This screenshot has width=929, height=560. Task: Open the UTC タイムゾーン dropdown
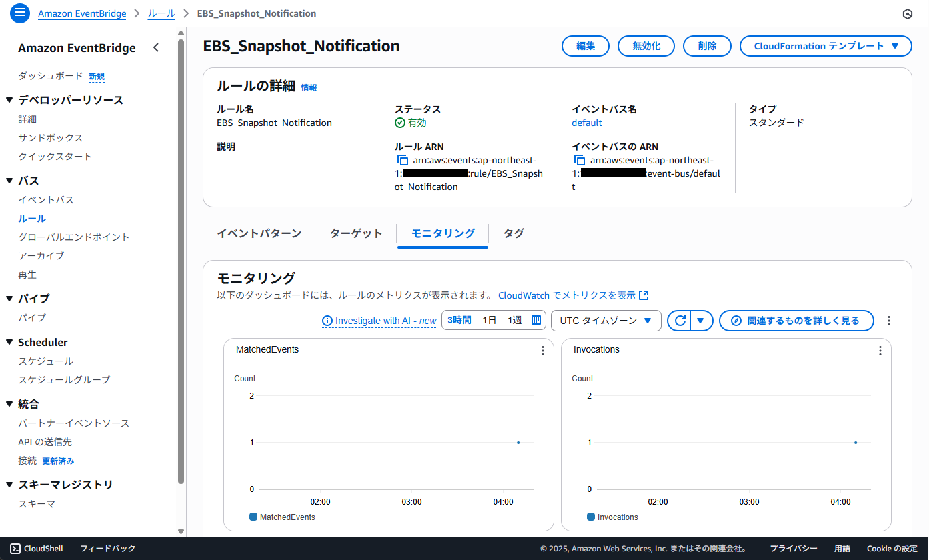tap(606, 321)
